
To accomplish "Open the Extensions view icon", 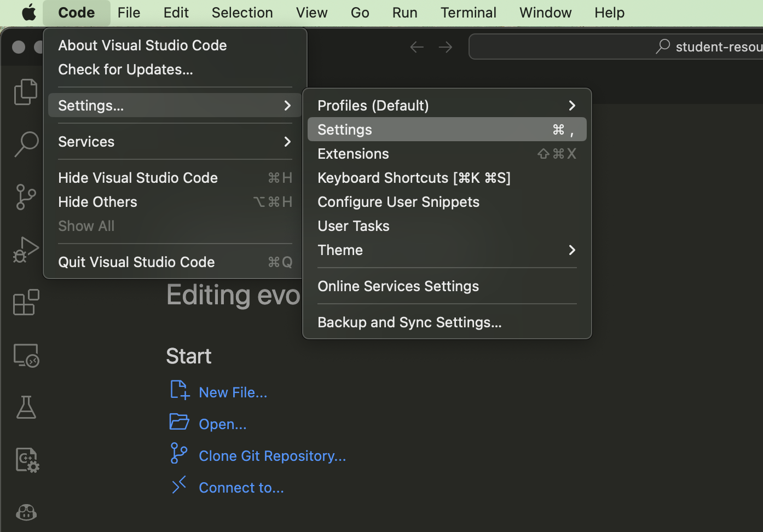I will coord(26,302).
